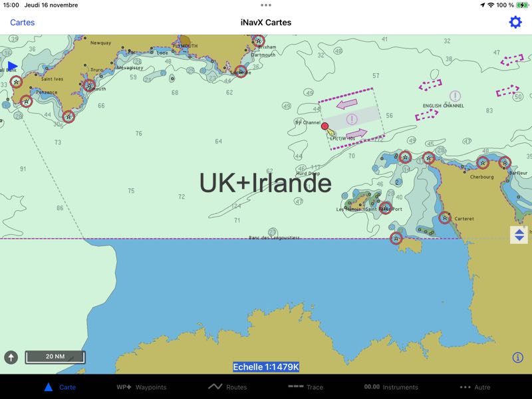
Task: Tap the Penzance label
Action: tap(47, 92)
